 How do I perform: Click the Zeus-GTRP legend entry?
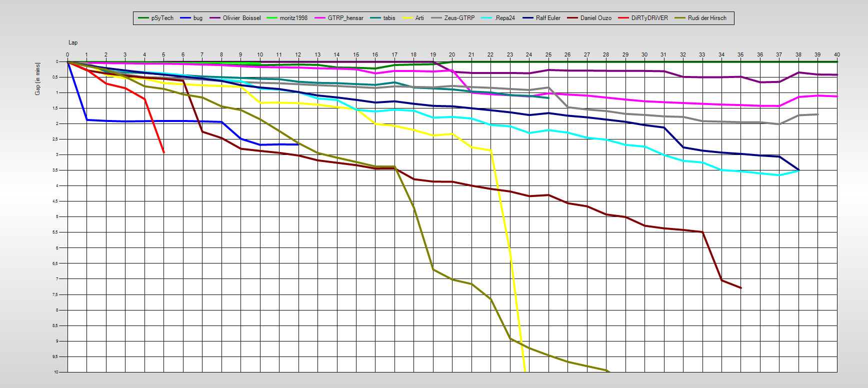tap(459, 18)
